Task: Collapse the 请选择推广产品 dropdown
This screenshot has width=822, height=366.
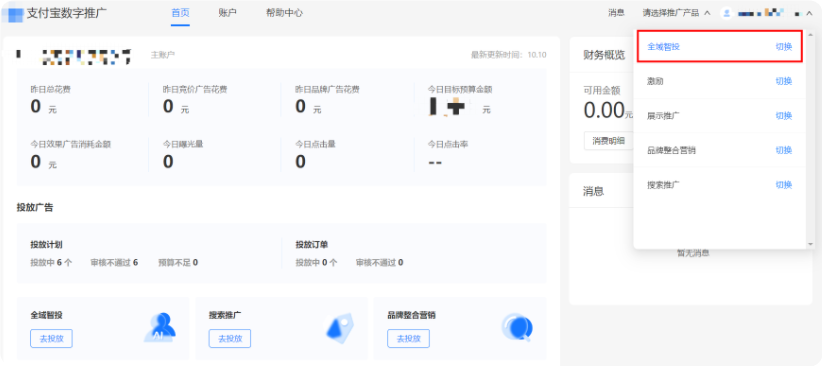Action: point(707,13)
